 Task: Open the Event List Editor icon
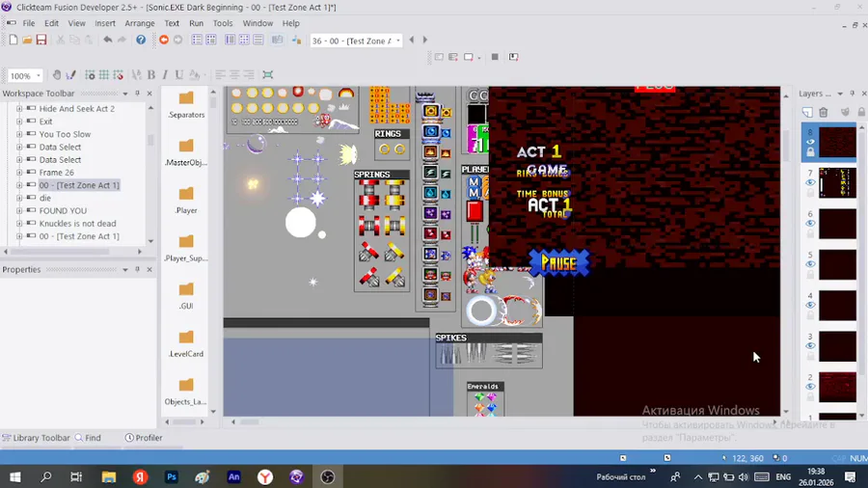tap(258, 40)
